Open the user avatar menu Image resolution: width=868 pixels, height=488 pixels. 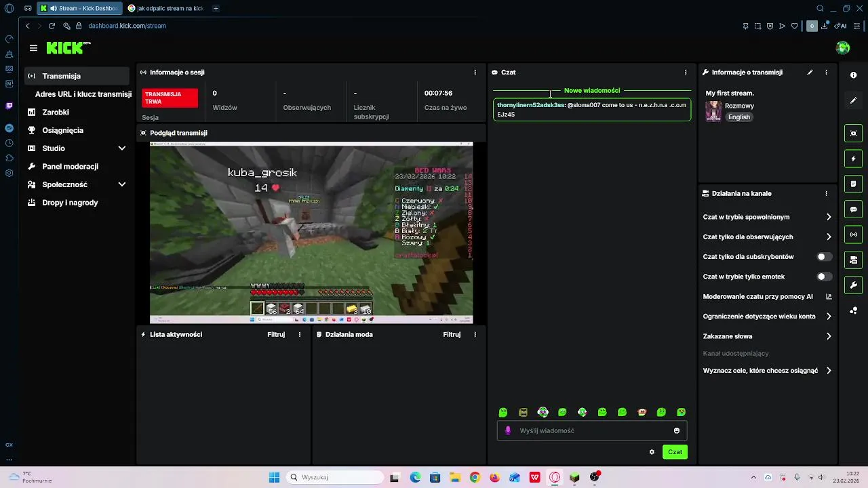[843, 47]
